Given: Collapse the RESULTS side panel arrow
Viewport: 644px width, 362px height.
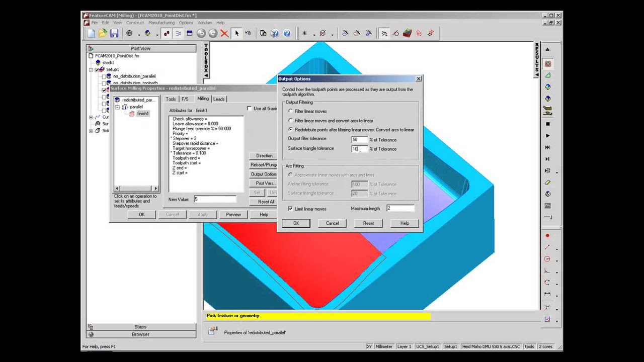Looking at the screenshot, I should 537,75.
